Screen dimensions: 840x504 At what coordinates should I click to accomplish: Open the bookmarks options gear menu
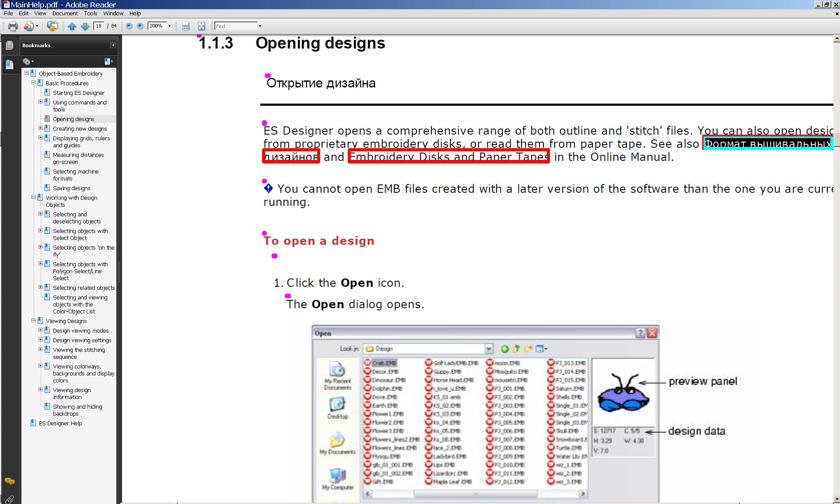28,62
